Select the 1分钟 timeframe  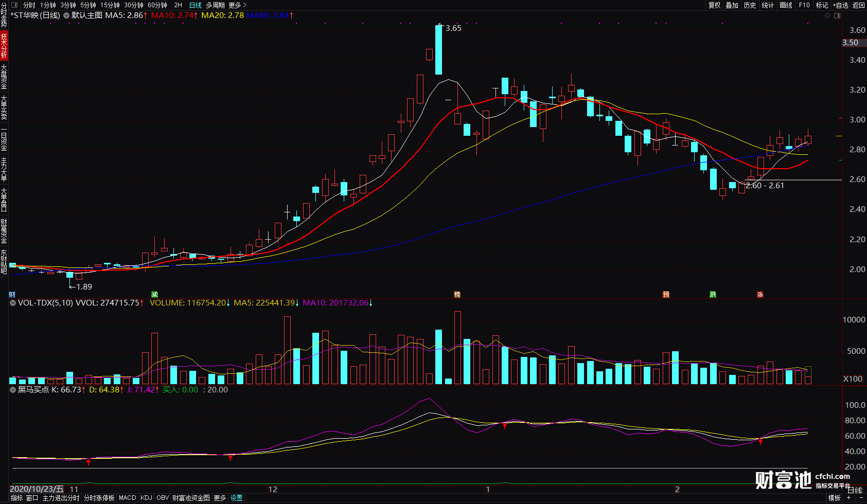tap(48, 5)
